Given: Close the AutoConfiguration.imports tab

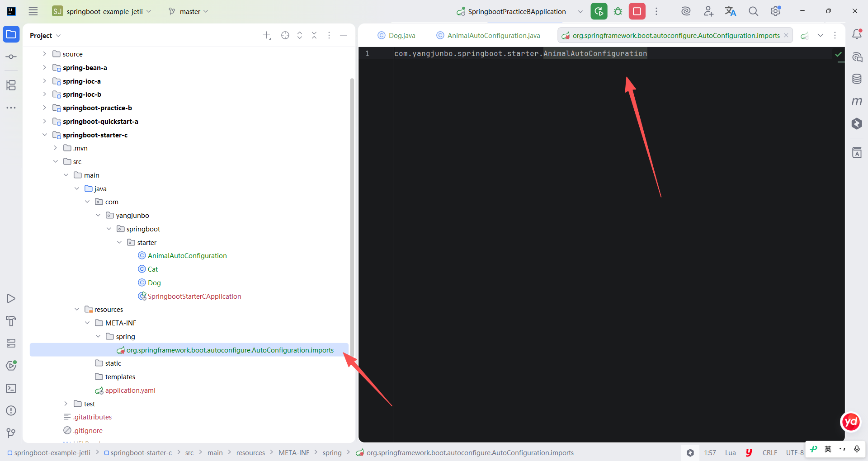Looking at the screenshot, I should [786, 35].
